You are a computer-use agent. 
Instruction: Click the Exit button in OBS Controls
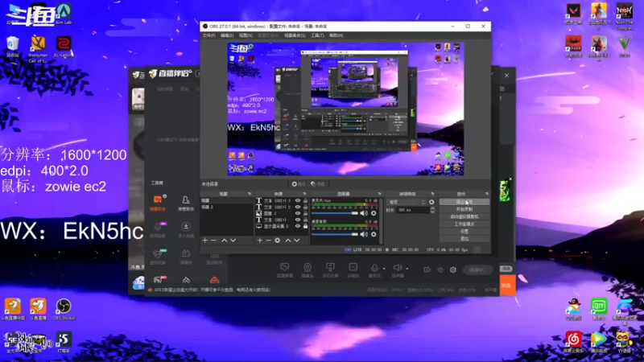click(x=464, y=238)
